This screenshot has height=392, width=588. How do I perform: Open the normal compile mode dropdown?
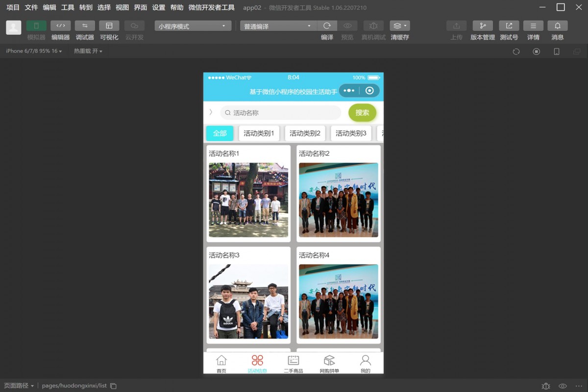278,26
